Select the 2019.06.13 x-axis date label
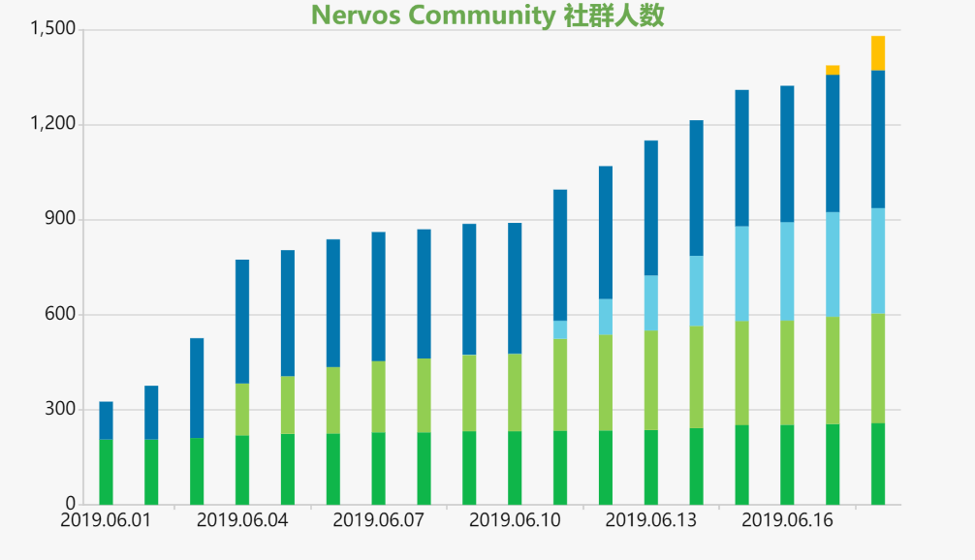This screenshot has height=560, width=975. pyautogui.click(x=650, y=521)
